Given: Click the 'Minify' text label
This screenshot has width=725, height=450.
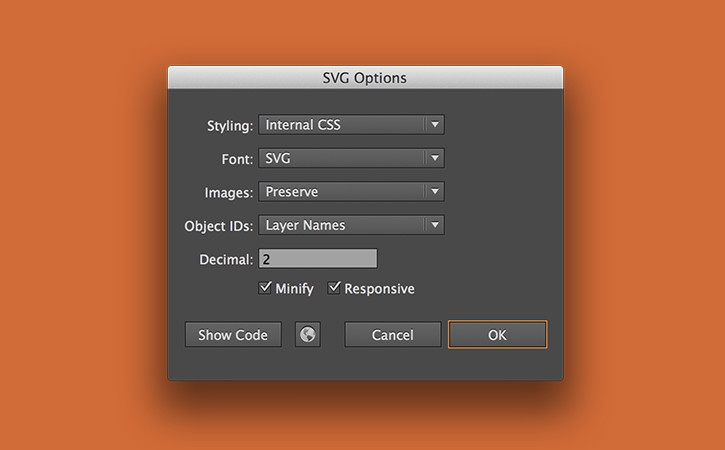Looking at the screenshot, I should (x=295, y=289).
